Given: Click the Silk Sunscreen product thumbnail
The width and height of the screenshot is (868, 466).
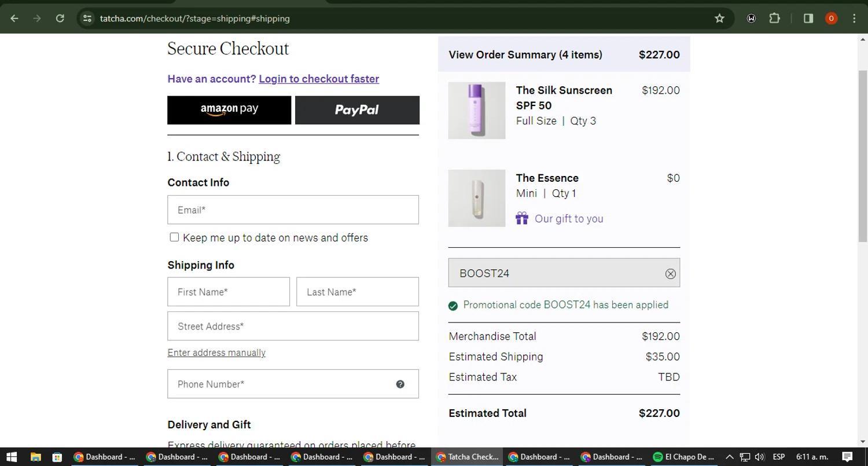Looking at the screenshot, I should tap(477, 111).
